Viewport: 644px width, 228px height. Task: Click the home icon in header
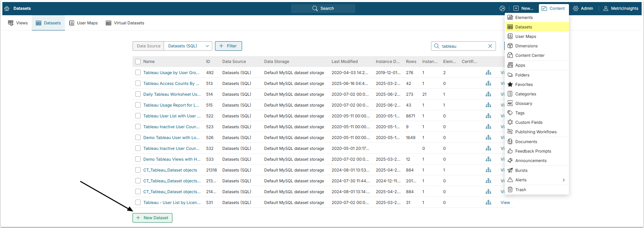[x=7, y=8]
